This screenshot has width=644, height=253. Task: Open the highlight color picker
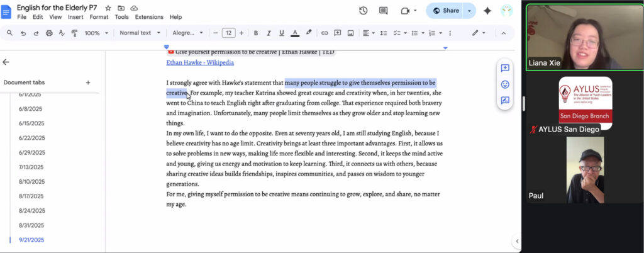[309, 33]
